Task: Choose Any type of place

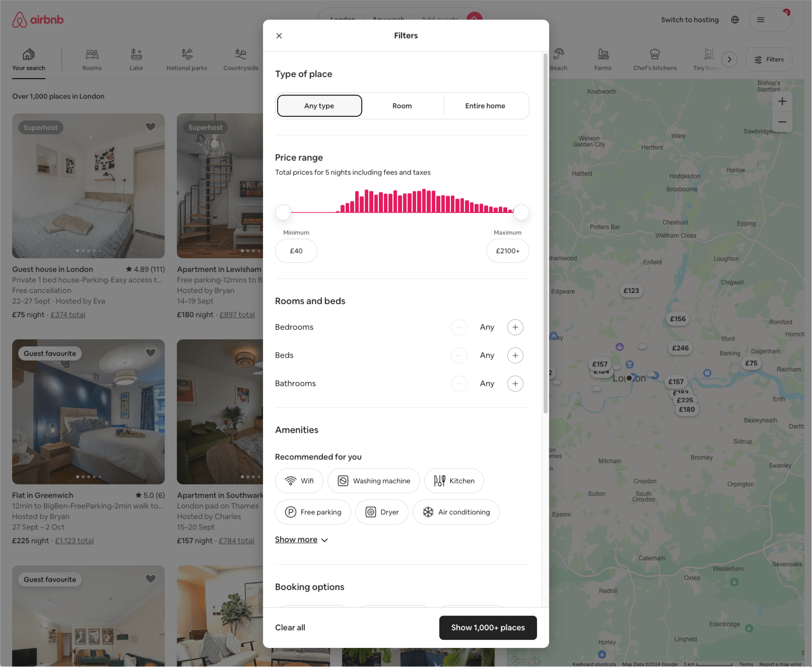Action: (x=319, y=106)
